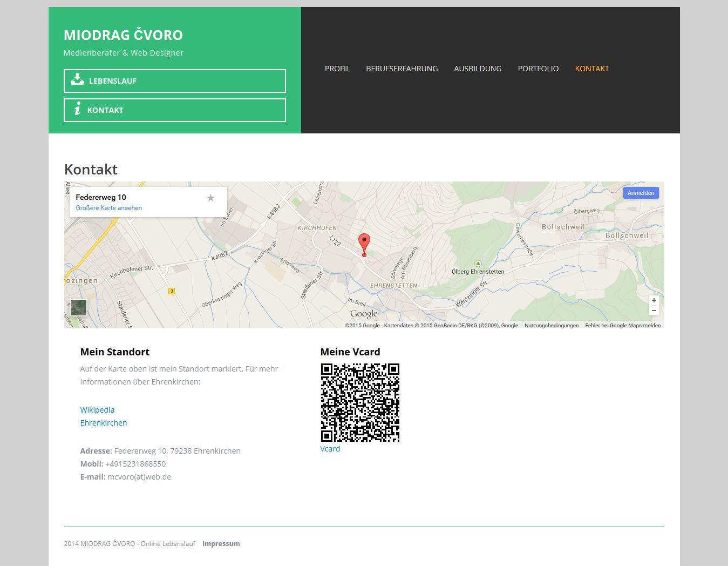
Task: Click the Ölberg Ehrenstetten park marker
Action: point(478,264)
